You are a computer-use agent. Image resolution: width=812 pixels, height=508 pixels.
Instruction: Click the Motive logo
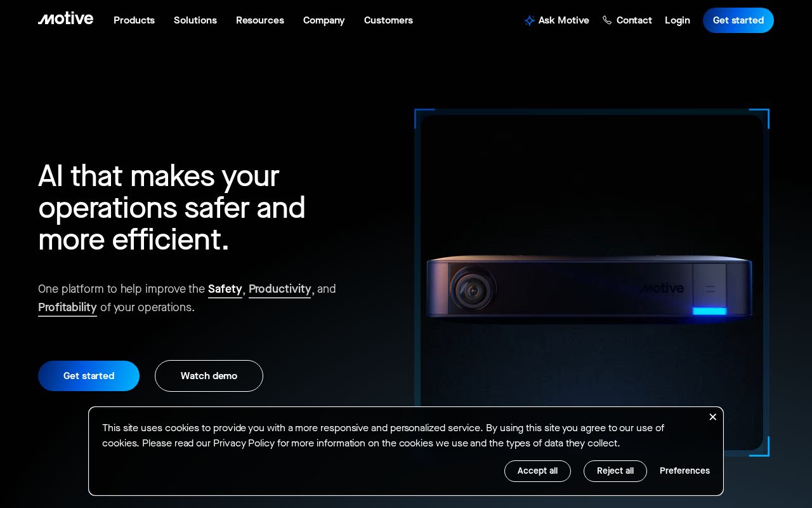click(x=65, y=18)
